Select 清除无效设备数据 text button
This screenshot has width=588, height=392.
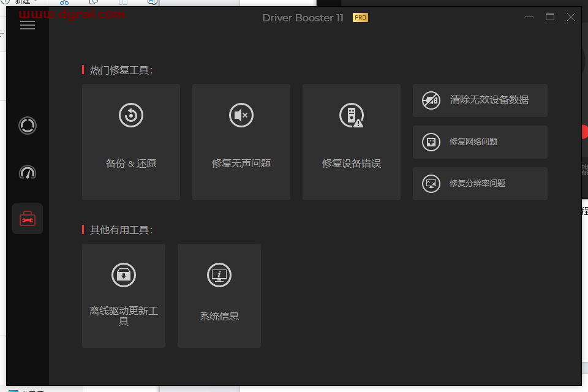click(x=489, y=100)
